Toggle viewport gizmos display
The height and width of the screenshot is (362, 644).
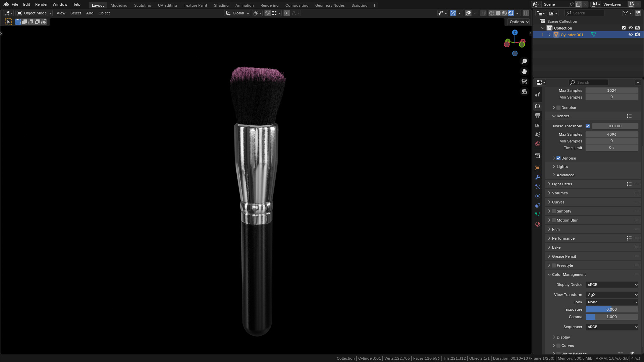coord(453,13)
